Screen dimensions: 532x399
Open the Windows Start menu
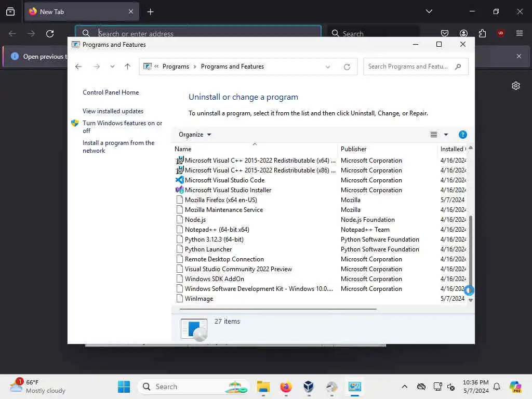click(124, 387)
